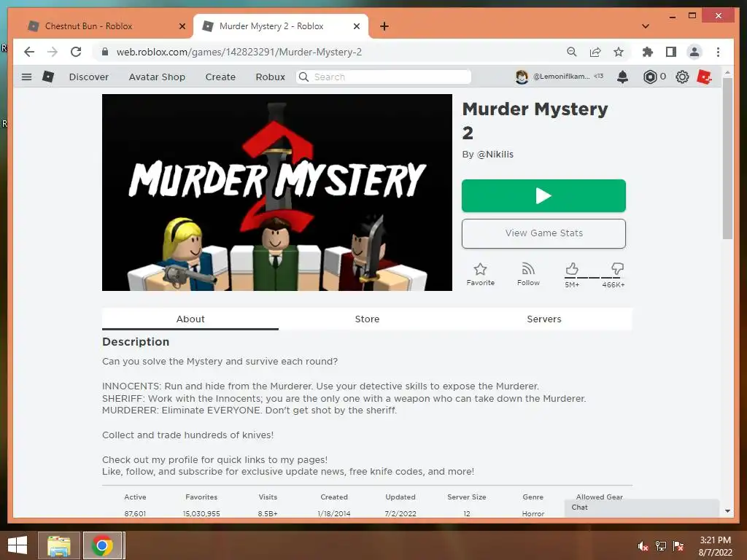Click the page vertical scrollbar thumb

click(727, 158)
